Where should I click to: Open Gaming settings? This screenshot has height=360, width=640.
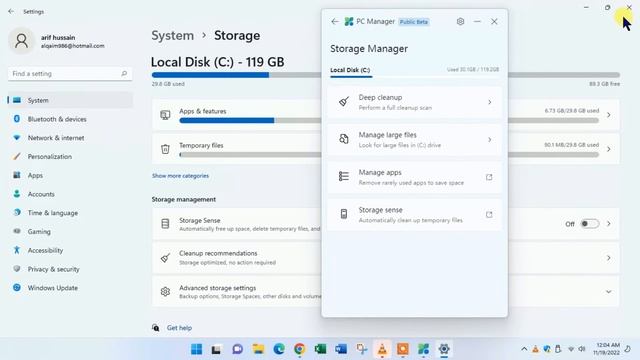coord(70,232)
